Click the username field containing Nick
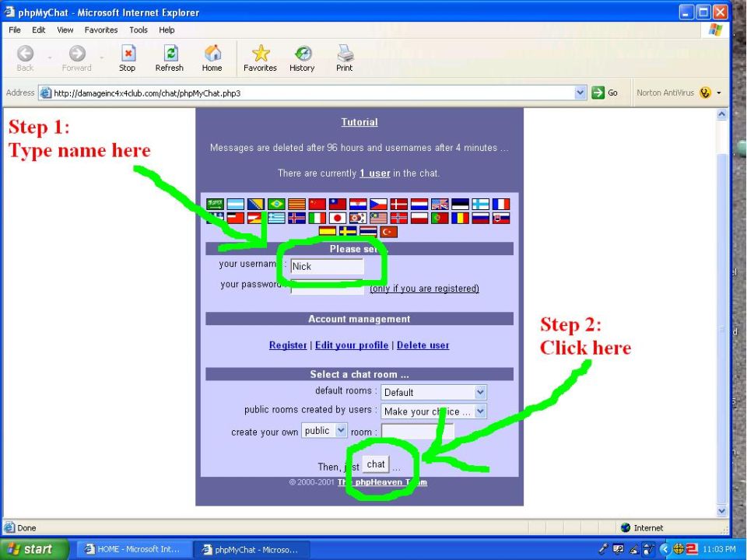Viewport: 747px width, 560px height. (328, 266)
